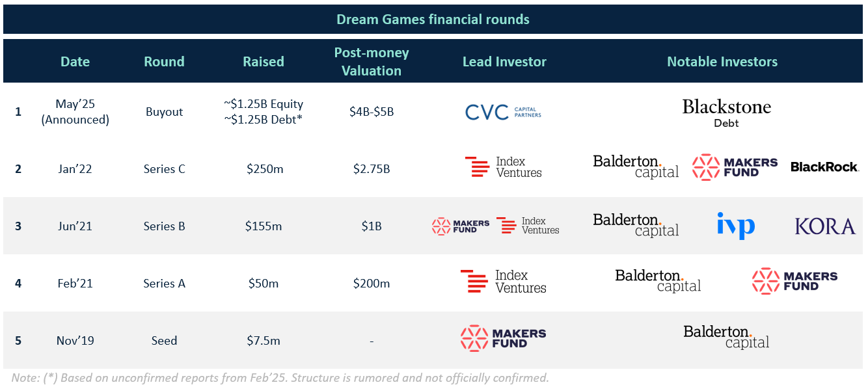Click Index Ventures logo in Series C row
This screenshot has height=387, width=868.
pyautogui.click(x=503, y=167)
